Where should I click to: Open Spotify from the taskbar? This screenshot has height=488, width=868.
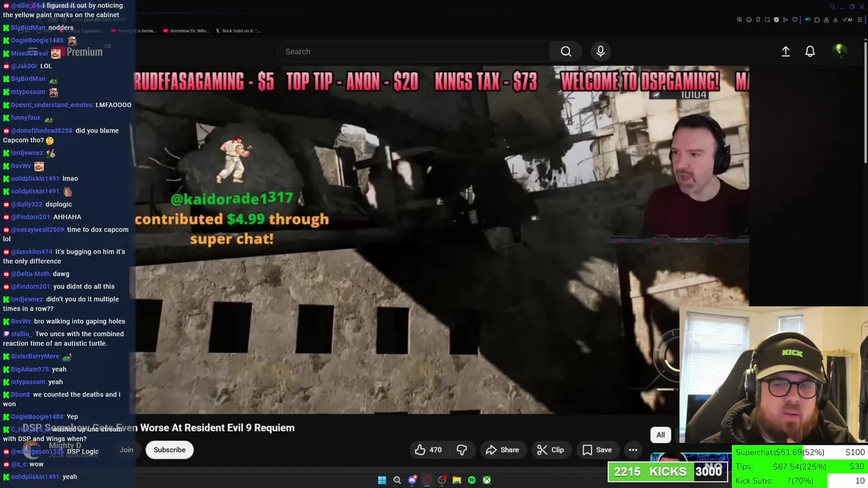[471, 480]
